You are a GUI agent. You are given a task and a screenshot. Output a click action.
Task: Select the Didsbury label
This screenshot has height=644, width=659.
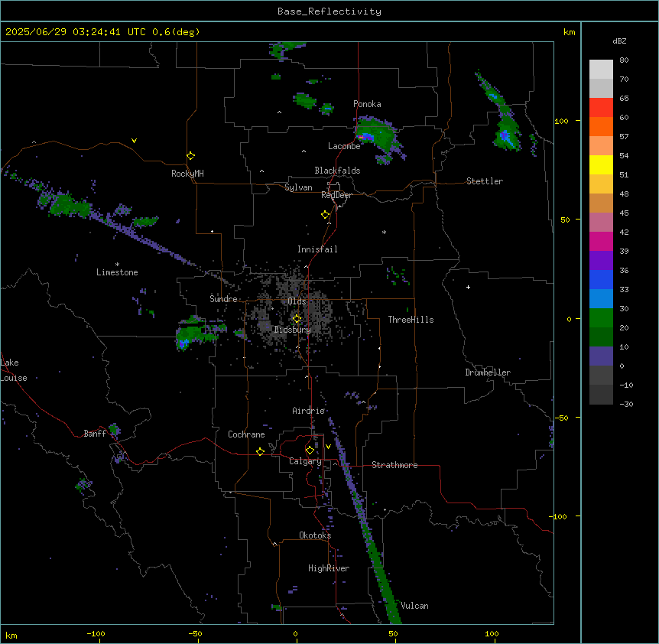pyautogui.click(x=293, y=330)
